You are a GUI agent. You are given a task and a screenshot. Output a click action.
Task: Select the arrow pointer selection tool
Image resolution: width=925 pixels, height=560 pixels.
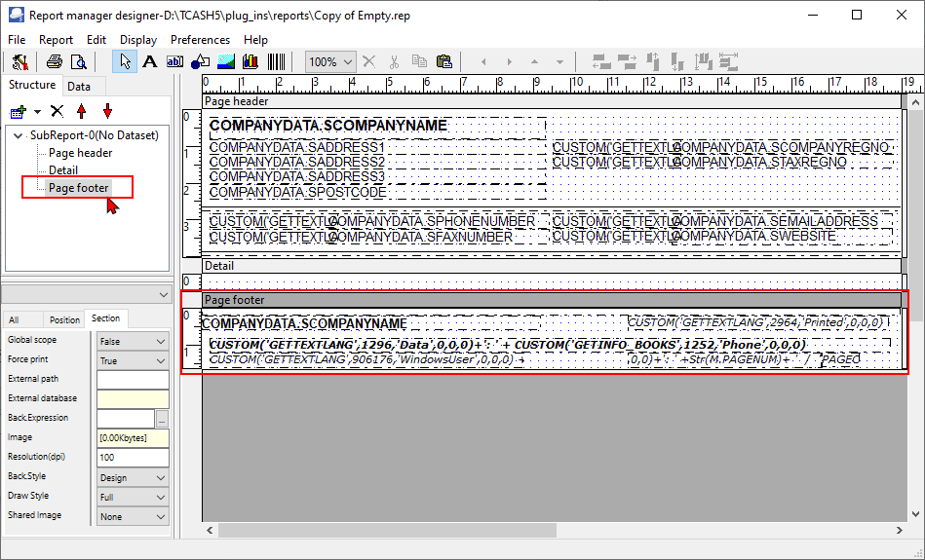[125, 61]
